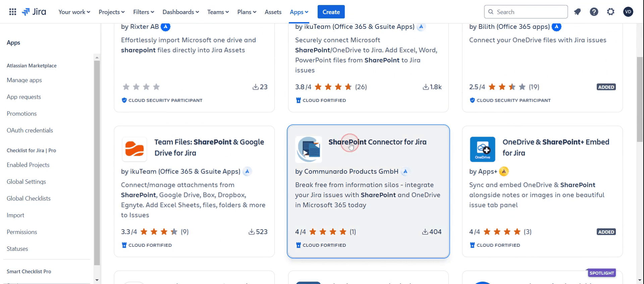Open Permissions in sidebar
Image resolution: width=644 pixels, height=284 pixels.
pyautogui.click(x=22, y=232)
